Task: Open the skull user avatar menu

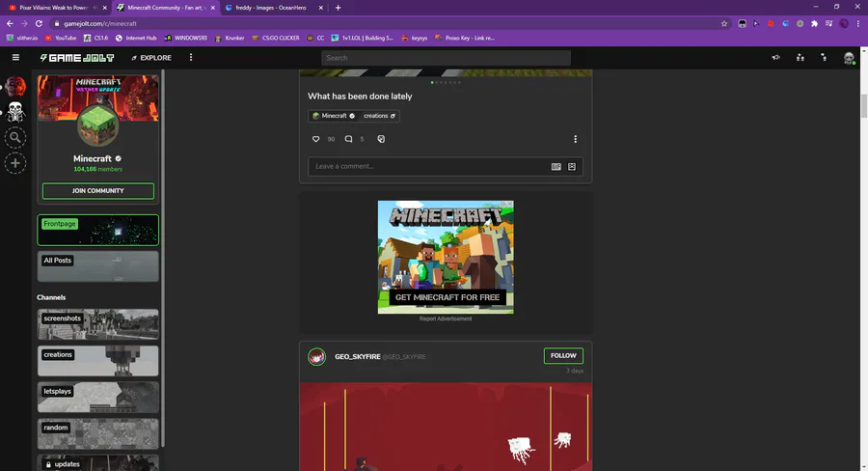Action: click(x=849, y=58)
